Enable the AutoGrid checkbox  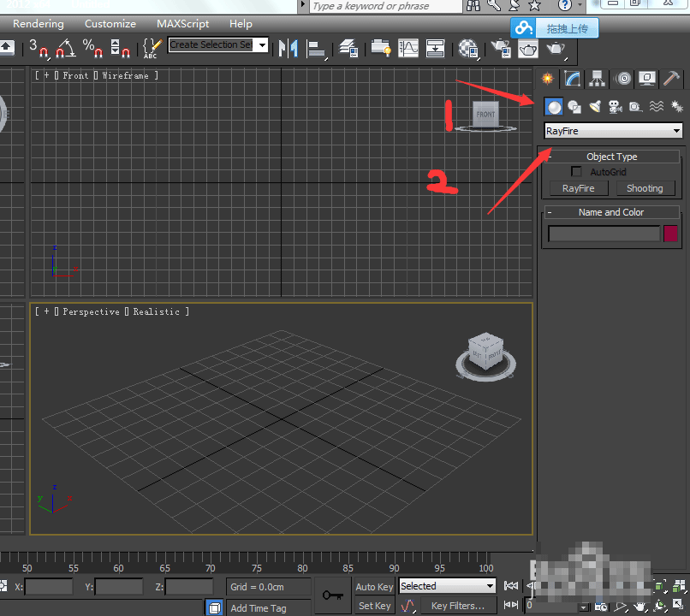[576, 171]
